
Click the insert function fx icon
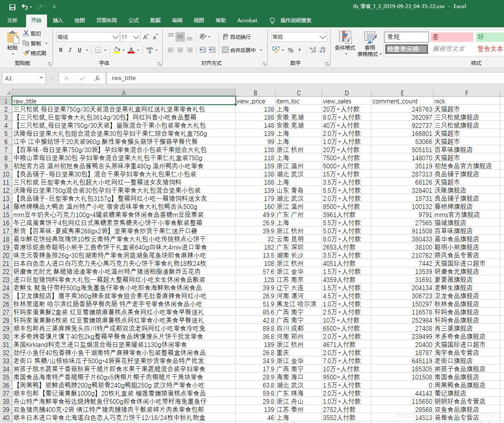(97, 78)
